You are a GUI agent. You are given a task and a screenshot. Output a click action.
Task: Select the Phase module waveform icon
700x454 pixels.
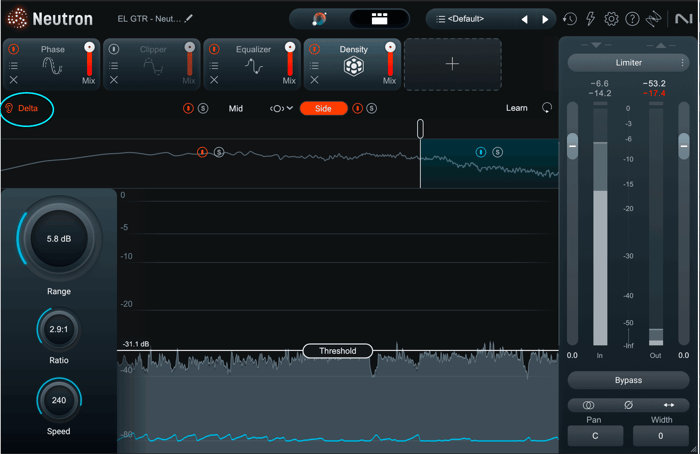coord(52,67)
